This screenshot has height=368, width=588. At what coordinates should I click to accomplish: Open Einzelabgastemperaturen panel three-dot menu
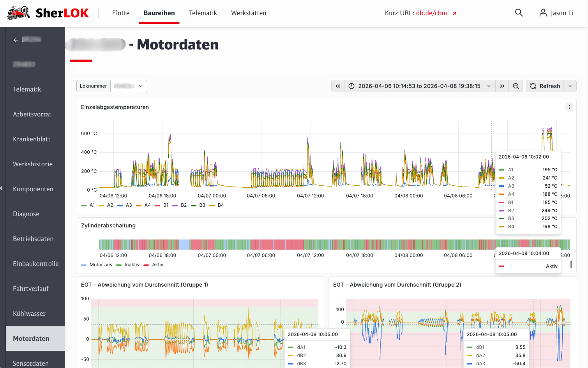click(x=569, y=107)
